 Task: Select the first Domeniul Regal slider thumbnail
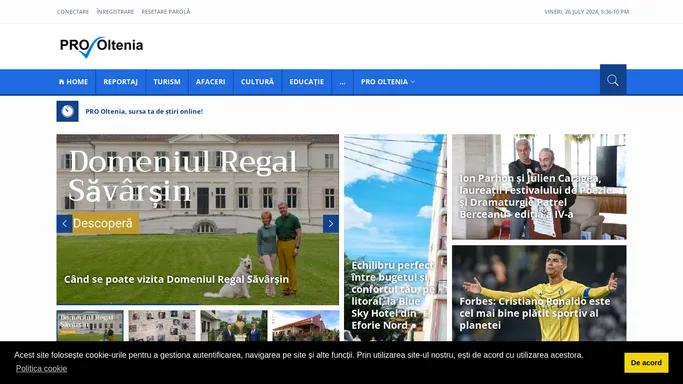pyautogui.click(x=90, y=326)
